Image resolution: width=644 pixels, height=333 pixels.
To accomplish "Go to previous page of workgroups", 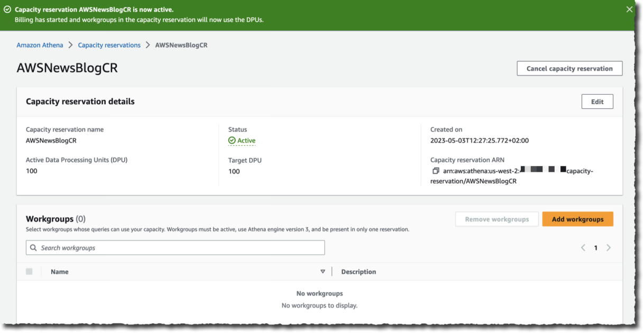I will (583, 247).
